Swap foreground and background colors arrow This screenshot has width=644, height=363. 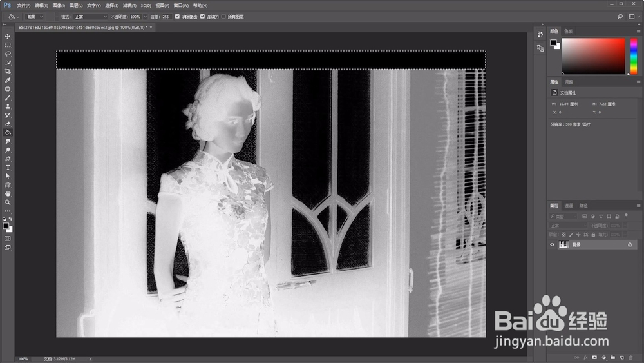[11, 219]
